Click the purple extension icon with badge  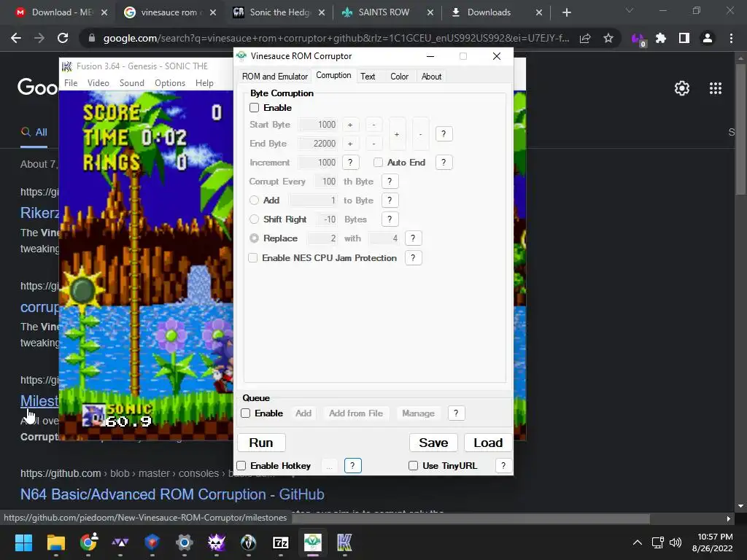(638, 39)
